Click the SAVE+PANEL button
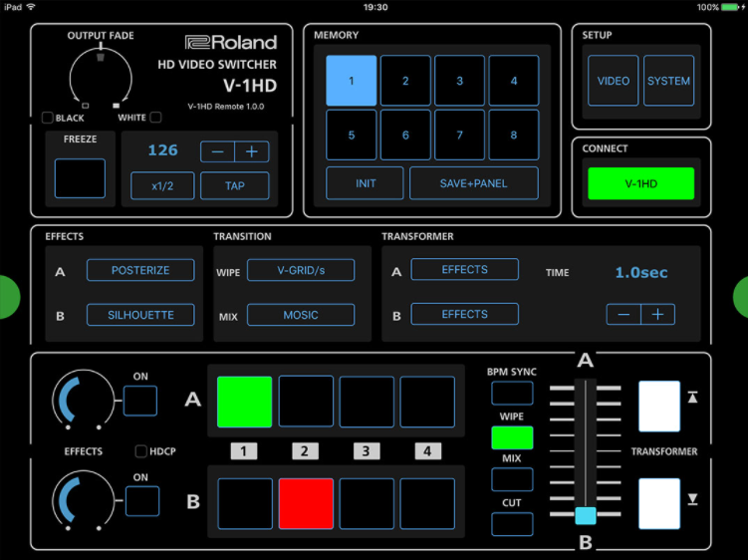The image size is (748, 560). [474, 183]
